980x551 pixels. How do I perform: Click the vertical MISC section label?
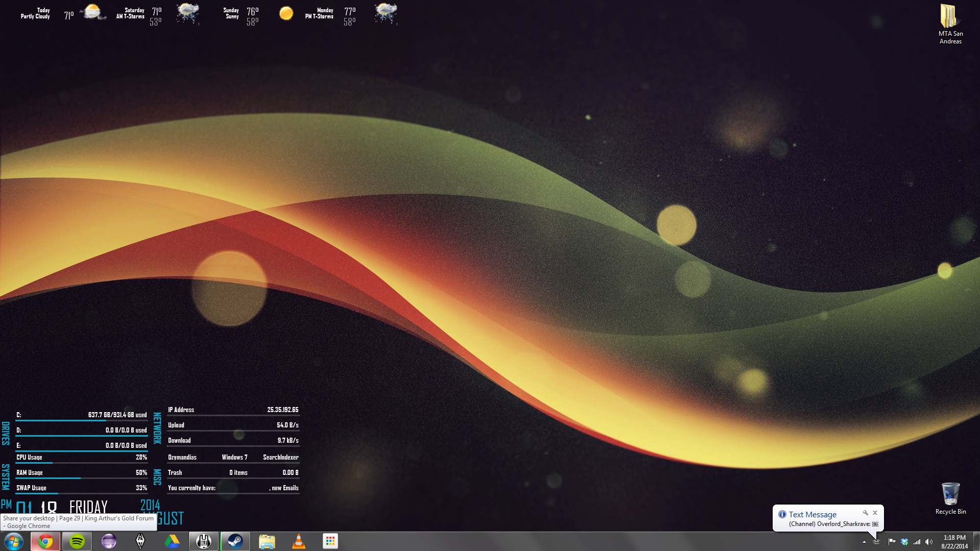pyautogui.click(x=157, y=477)
